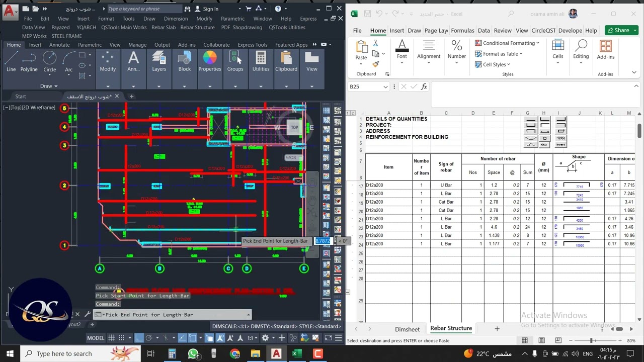Select the Polyline tool in AutoCAD

(29, 62)
